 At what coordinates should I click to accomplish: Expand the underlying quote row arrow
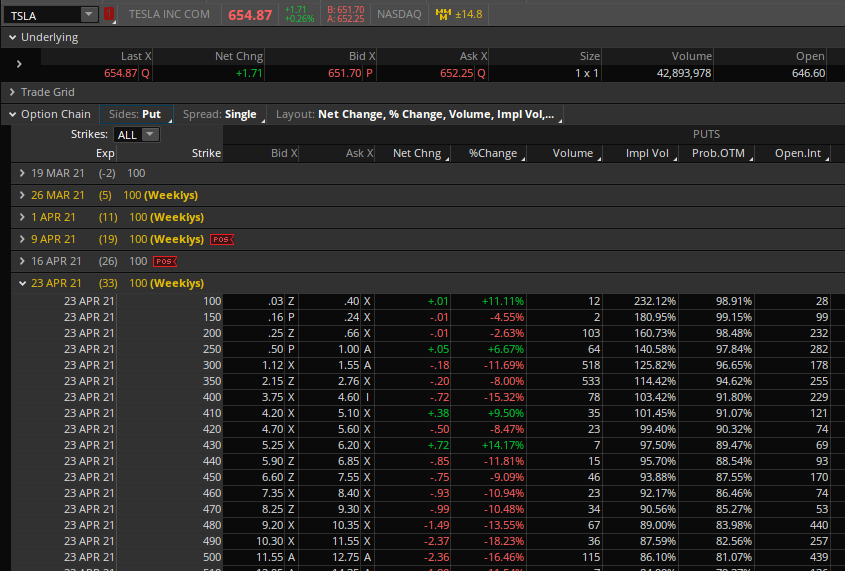[x=19, y=64]
